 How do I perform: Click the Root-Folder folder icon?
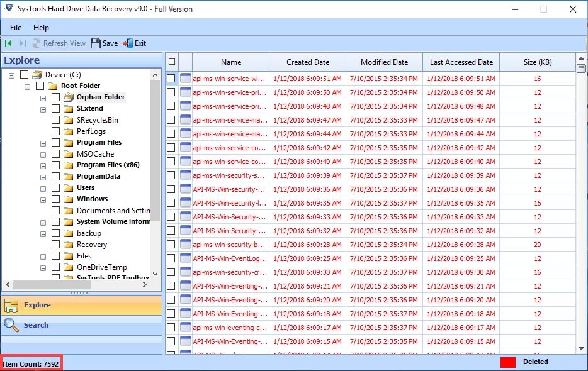[x=53, y=86]
